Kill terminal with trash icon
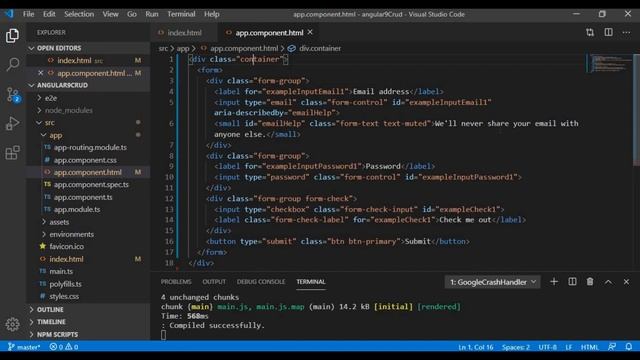 coord(590,282)
